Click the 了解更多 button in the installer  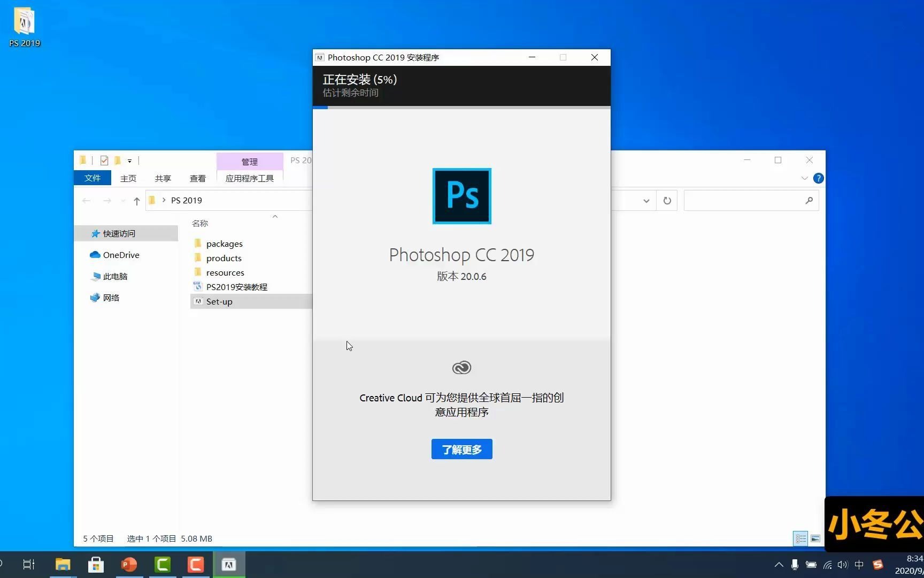point(461,449)
